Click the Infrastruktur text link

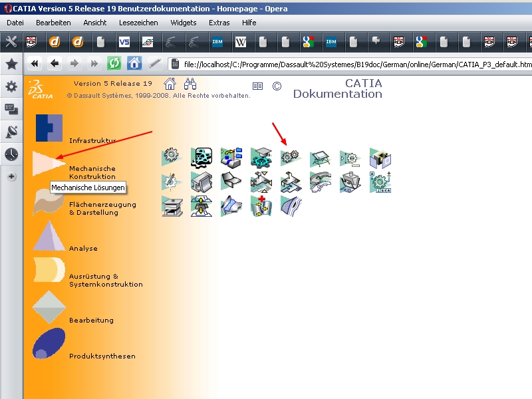click(x=92, y=140)
